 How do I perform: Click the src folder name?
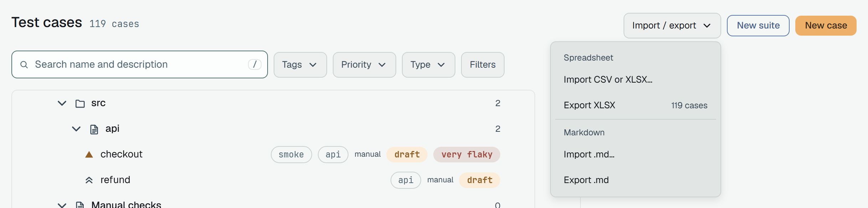98,103
